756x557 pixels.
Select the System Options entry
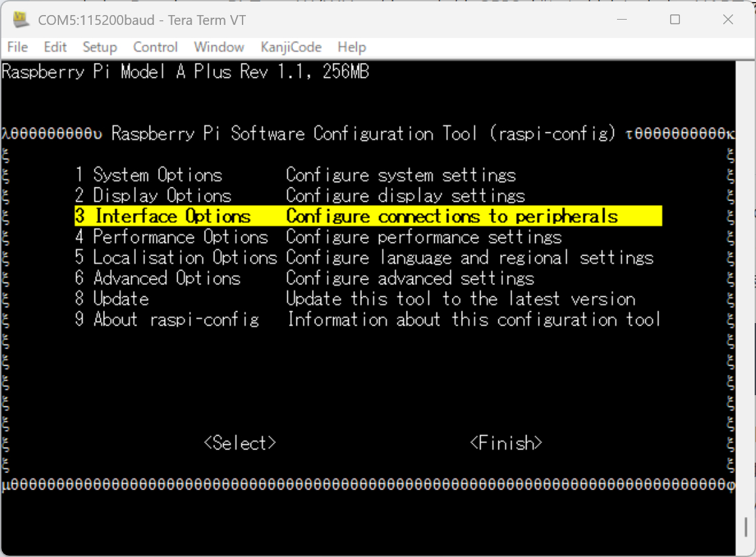[x=148, y=175]
